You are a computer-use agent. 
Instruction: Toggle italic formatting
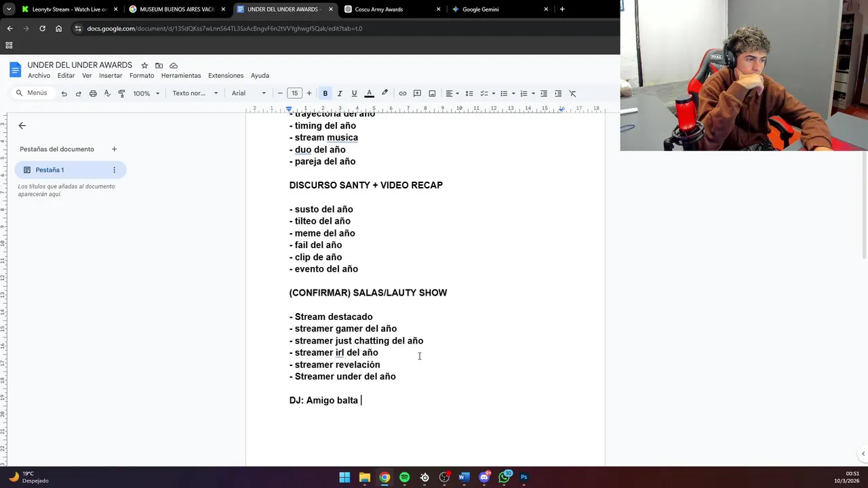point(340,94)
